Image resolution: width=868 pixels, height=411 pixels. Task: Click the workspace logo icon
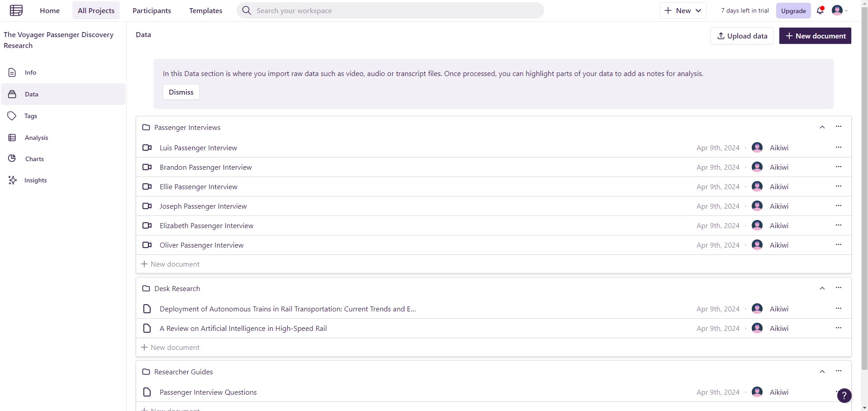click(16, 10)
